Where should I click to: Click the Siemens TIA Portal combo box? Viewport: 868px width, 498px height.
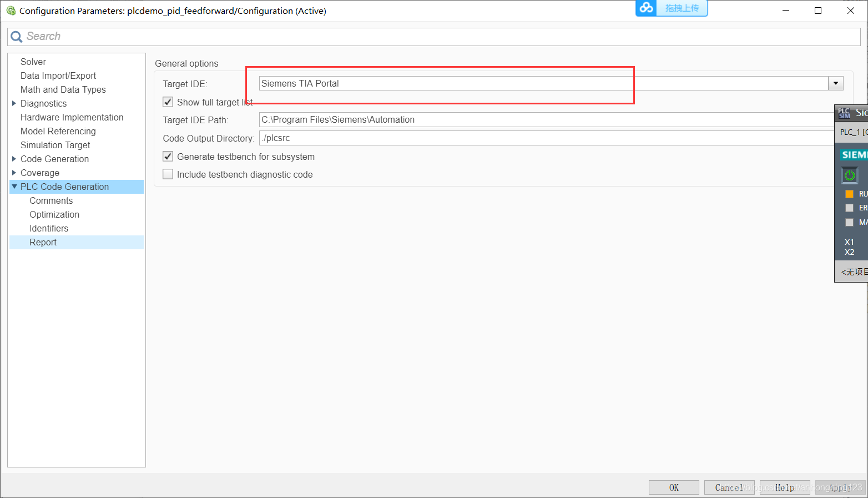[x=551, y=83]
